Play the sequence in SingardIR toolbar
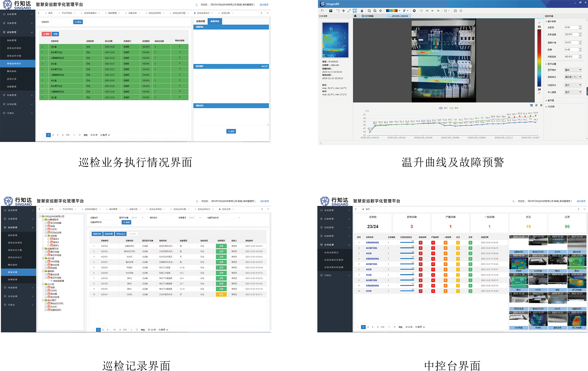The width and height of the screenshot is (588, 371). pos(432,11)
